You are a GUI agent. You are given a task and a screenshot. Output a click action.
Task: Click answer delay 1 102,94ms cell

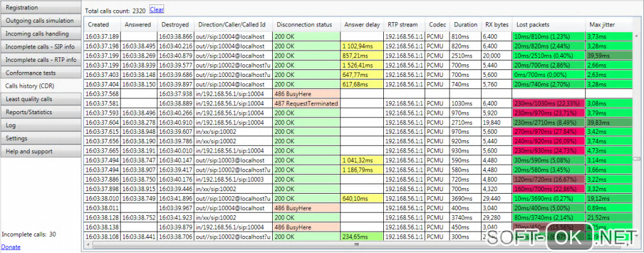pyautogui.click(x=362, y=47)
